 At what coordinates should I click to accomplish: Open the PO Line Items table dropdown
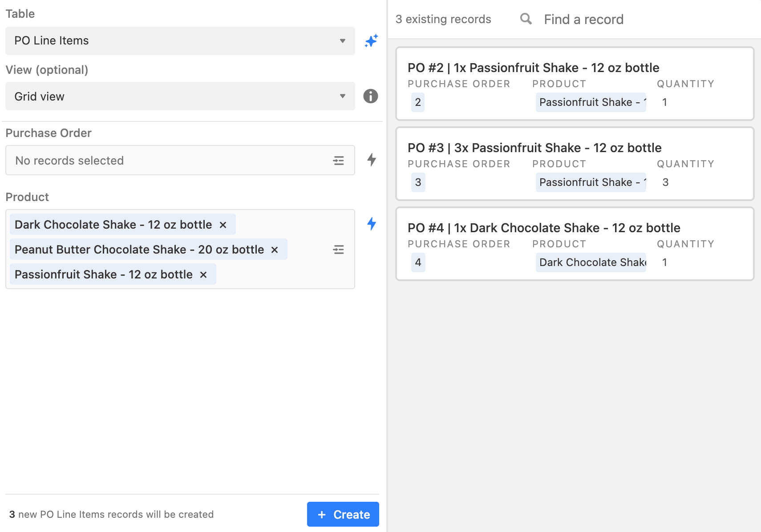point(180,41)
